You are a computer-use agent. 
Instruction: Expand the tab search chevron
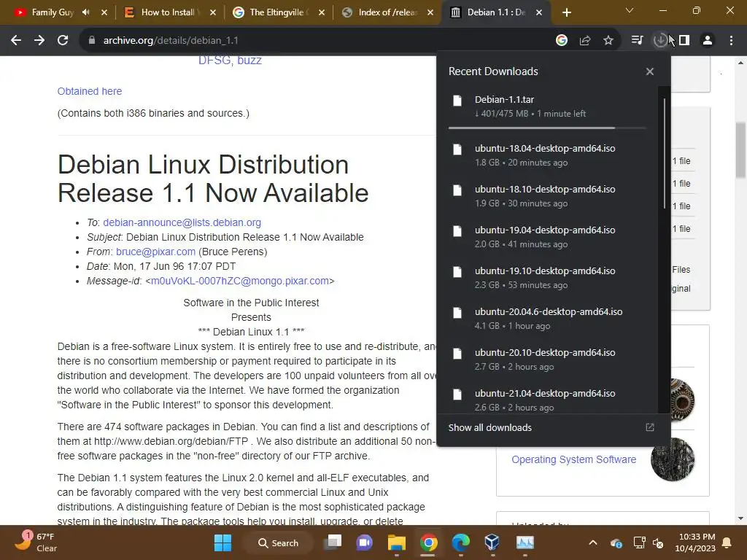[x=630, y=10]
